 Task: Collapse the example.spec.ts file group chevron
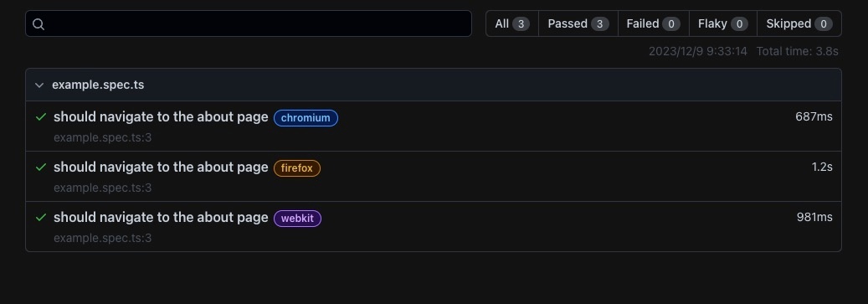coord(39,85)
